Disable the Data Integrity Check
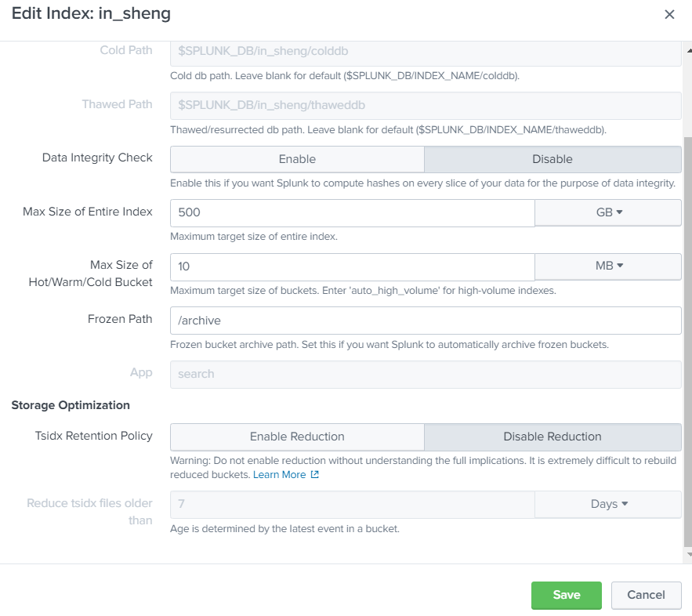 tap(553, 158)
